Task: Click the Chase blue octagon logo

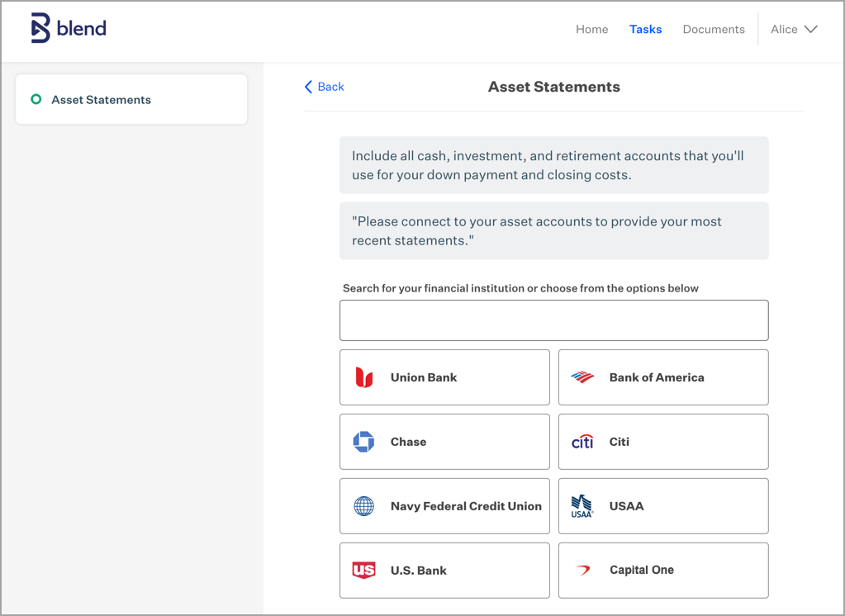Action: 363,442
